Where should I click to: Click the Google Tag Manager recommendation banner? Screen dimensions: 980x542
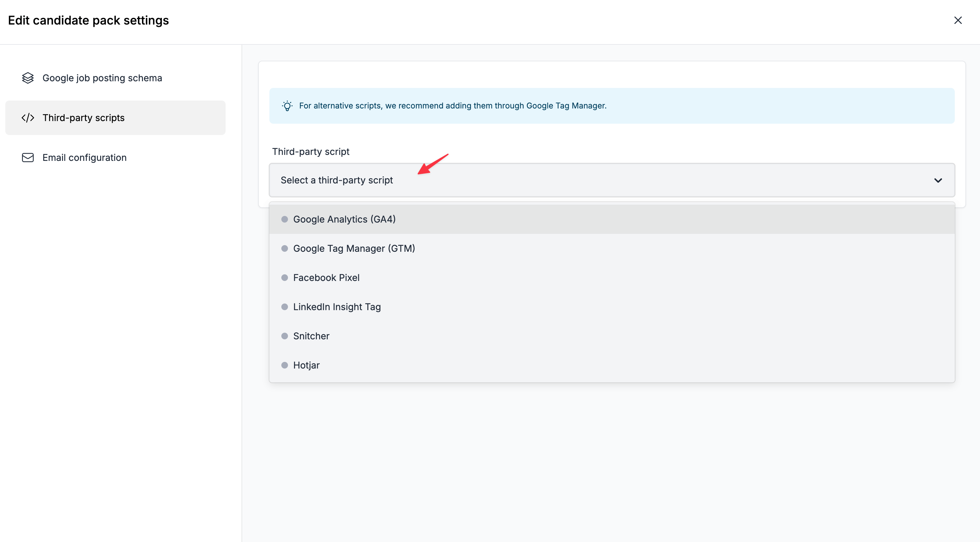[452, 106]
